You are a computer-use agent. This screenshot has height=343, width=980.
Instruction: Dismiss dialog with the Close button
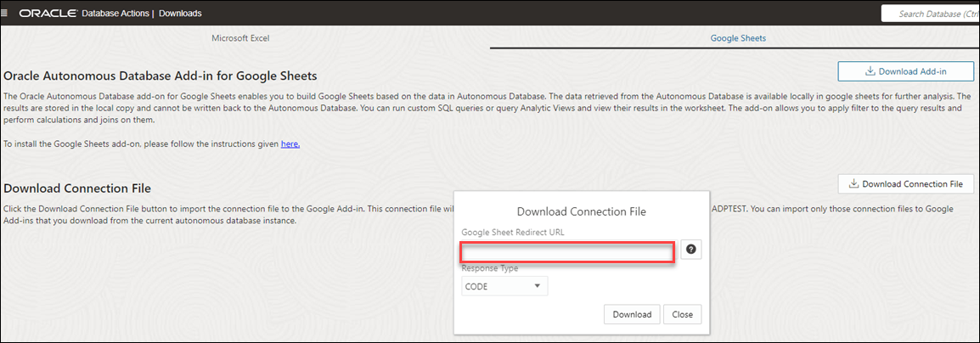682,314
